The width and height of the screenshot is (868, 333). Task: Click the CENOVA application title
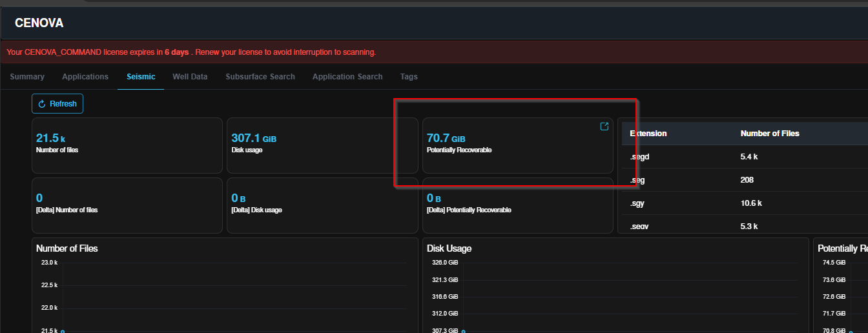(x=39, y=23)
